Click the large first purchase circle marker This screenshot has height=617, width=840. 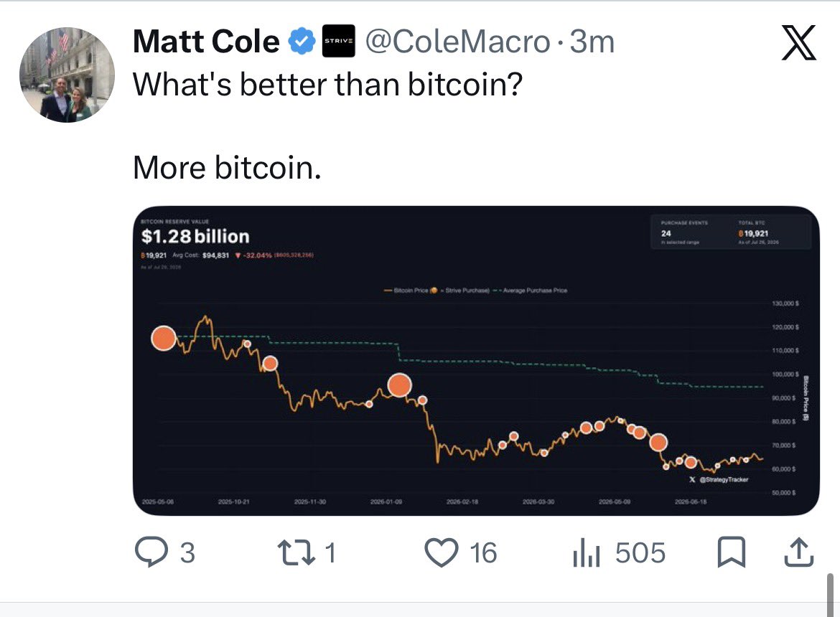coord(164,338)
